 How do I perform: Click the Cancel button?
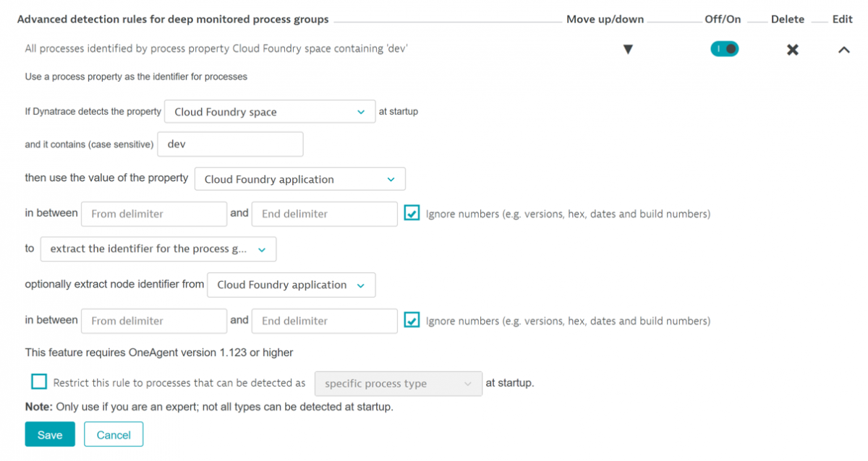pos(114,434)
